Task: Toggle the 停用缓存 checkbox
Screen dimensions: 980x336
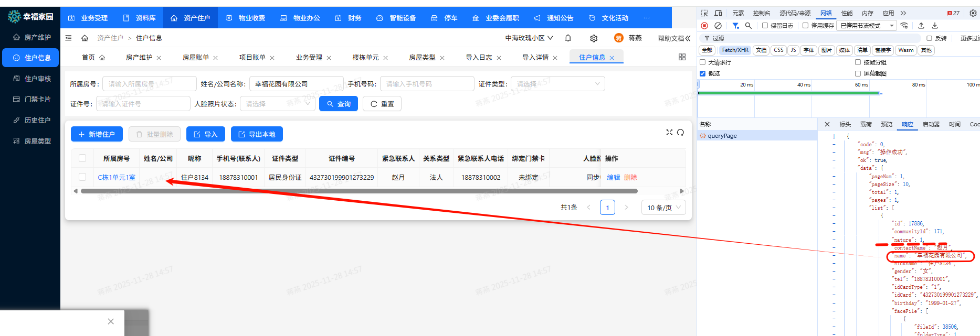Action: (x=805, y=26)
